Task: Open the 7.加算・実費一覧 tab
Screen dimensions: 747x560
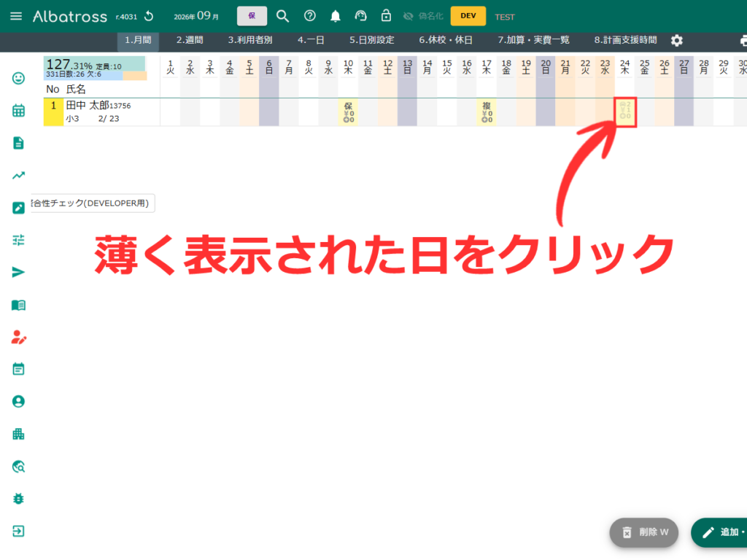Action: (x=533, y=41)
